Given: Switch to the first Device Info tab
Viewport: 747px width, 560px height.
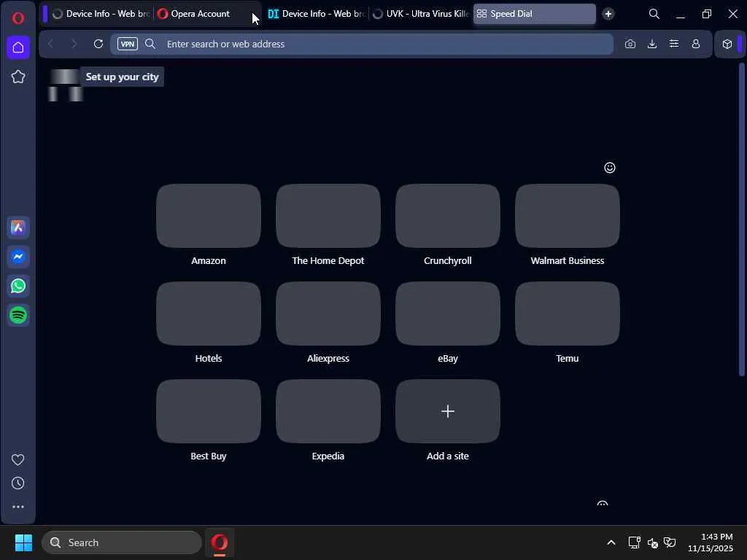Looking at the screenshot, I should pos(101,14).
